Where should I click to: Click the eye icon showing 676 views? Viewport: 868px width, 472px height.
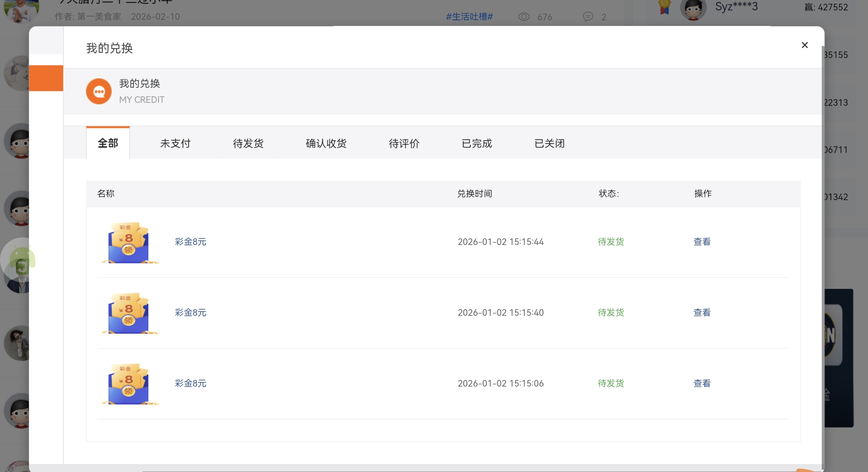524,17
